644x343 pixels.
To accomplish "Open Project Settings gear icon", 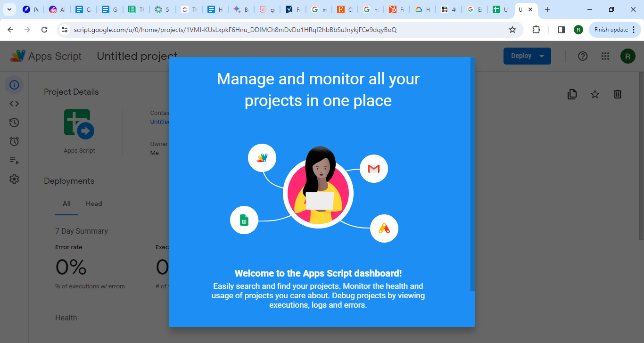I will click(14, 179).
